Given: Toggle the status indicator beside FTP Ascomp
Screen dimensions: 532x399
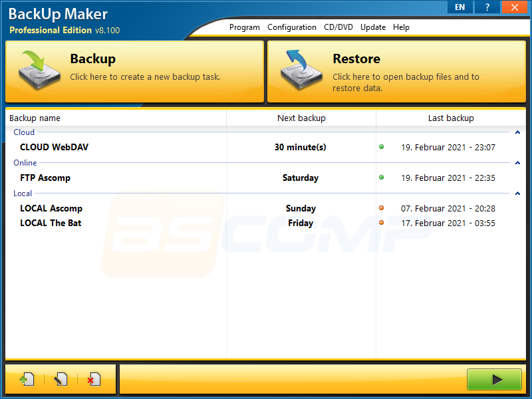Looking at the screenshot, I should click(381, 178).
